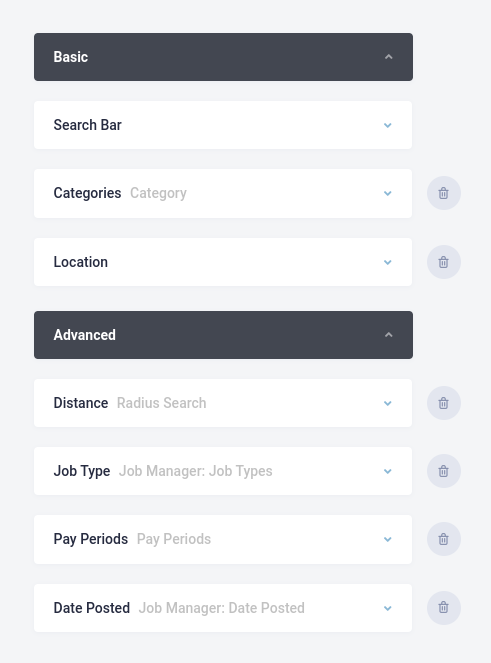Collapse the Basic section chevron
The image size is (491, 663).
[x=389, y=57]
